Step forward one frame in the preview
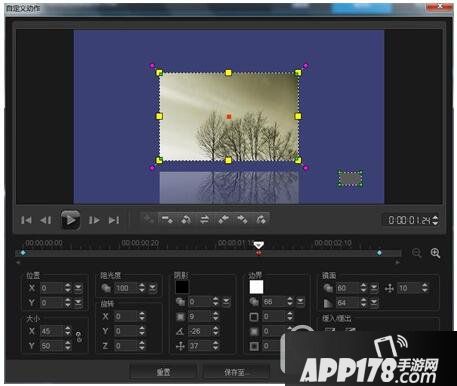457x386 pixels. pyautogui.click(x=94, y=220)
